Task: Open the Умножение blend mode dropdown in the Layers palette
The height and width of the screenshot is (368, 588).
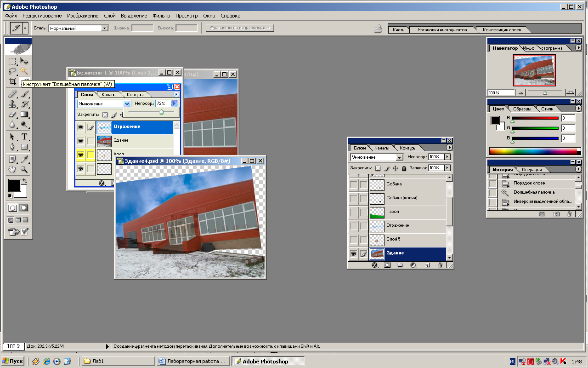Action: [x=400, y=157]
